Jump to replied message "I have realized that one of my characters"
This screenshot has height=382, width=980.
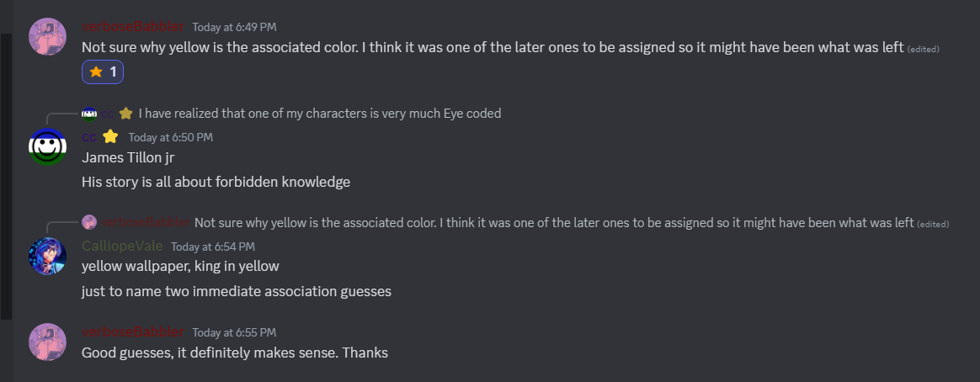[x=320, y=113]
